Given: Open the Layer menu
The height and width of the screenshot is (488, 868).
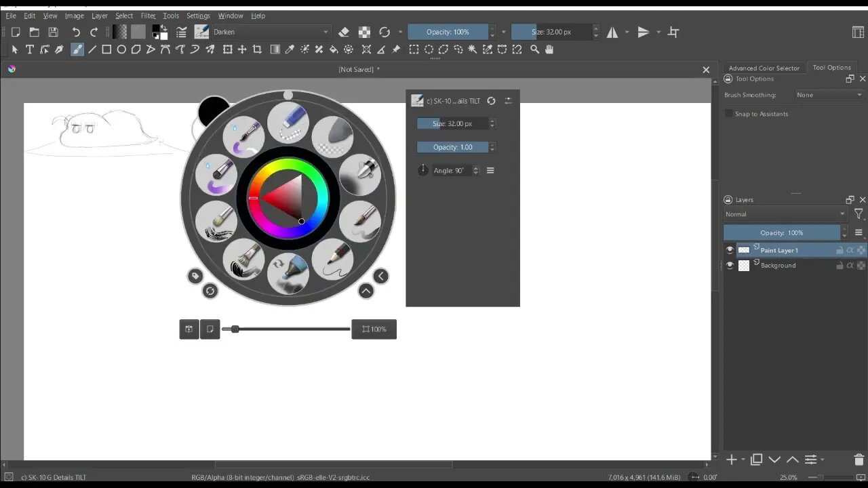Looking at the screenshot, I should (x=100, y=16).
